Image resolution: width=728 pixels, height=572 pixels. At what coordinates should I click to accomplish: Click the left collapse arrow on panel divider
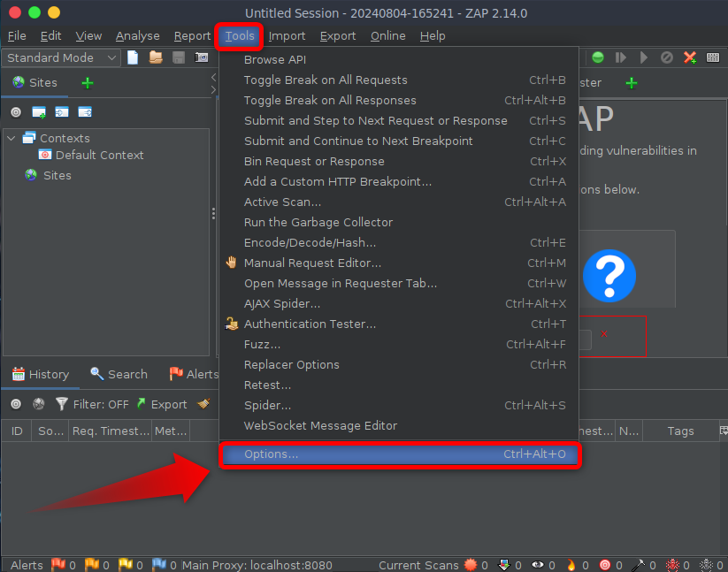pyautogui.click(x=213, y=77)
